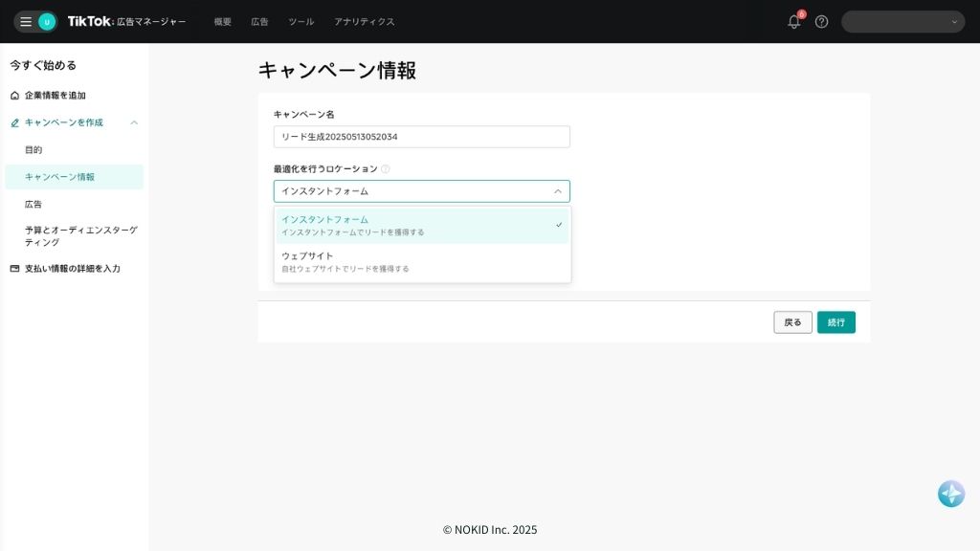Select 予算とオーディエンスターゲティング step
980x551 pixels.
(x=81, y=236)
